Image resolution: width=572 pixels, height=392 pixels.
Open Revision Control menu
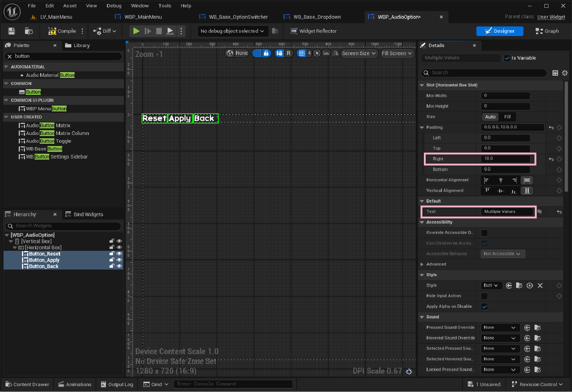click(x=537, y=385)
